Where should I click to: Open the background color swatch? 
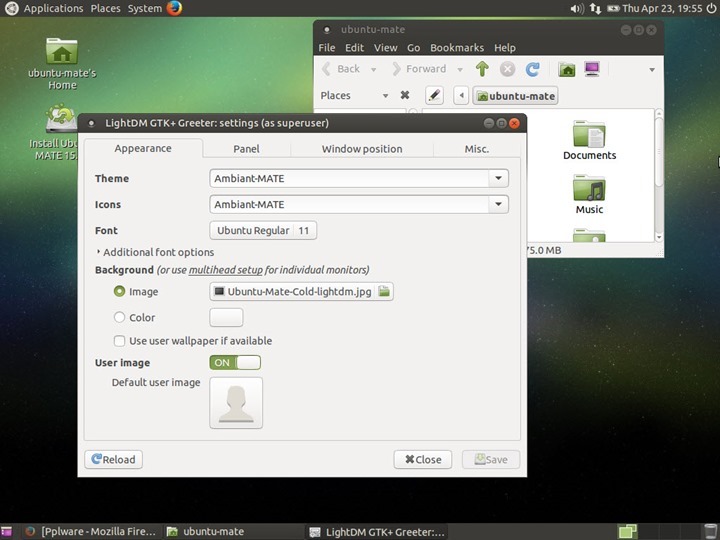pos(226,317)
